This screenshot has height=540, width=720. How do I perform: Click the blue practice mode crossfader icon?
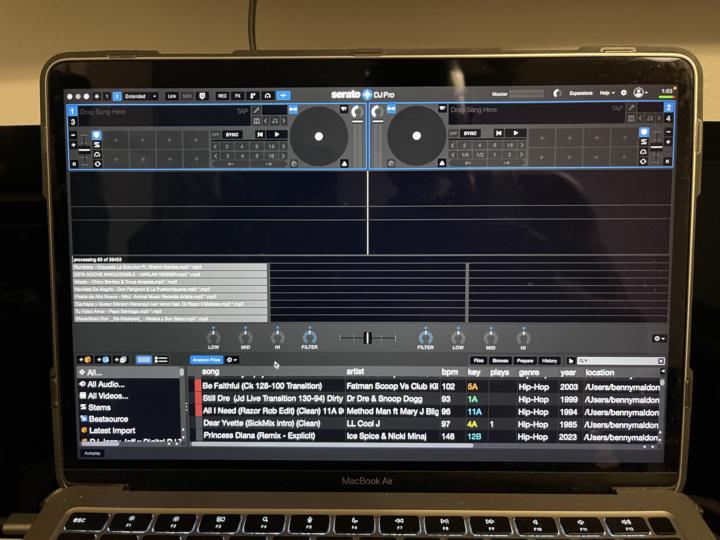point(283,96)
